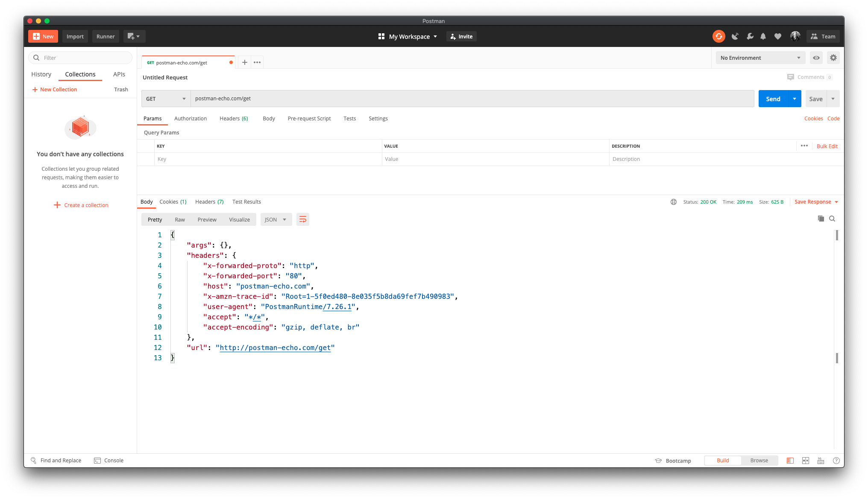
Task: Open column options ellipsis in Query Params
Action: (804, 146)
